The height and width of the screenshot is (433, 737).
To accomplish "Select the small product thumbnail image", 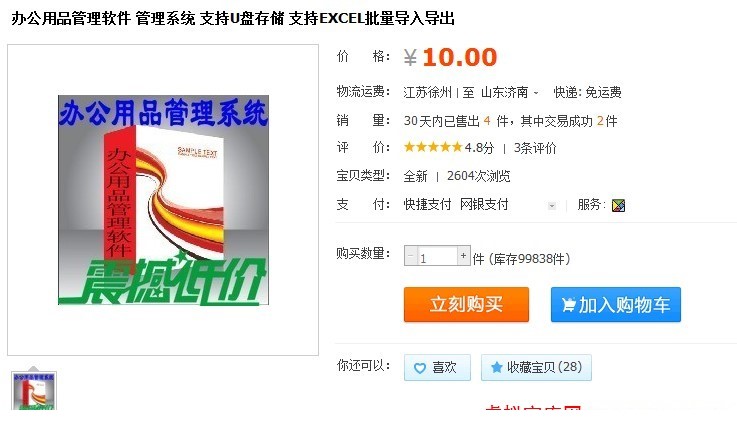I will point(34,391).
